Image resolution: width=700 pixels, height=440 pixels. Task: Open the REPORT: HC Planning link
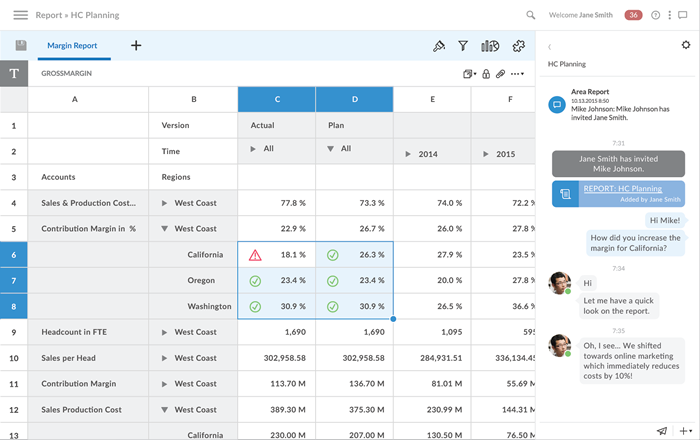622,189
